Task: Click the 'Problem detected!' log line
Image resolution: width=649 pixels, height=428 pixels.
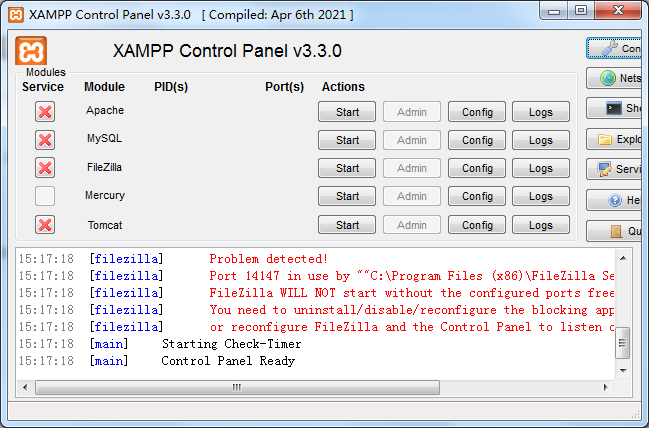Action: (268, 259)
